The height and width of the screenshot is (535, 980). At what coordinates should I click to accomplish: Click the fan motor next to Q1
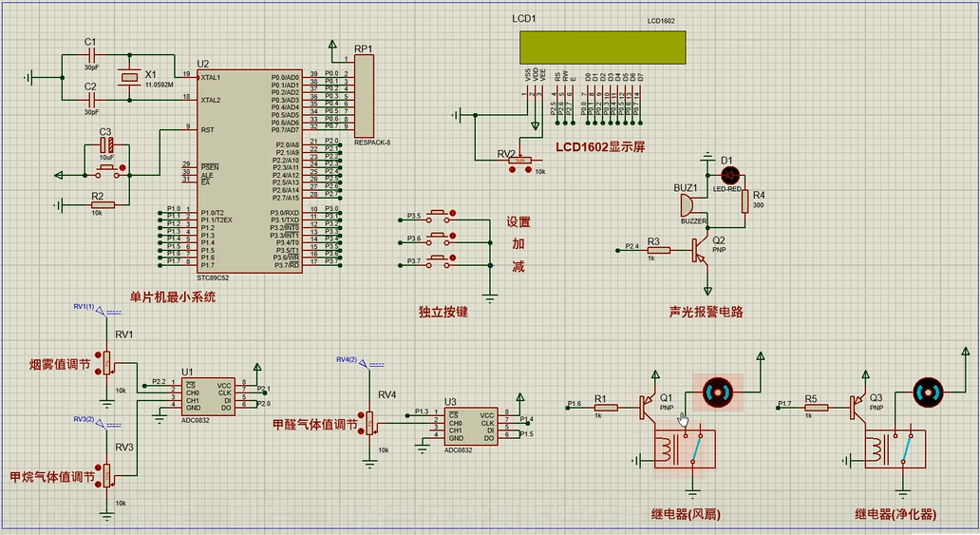[716, 390]
